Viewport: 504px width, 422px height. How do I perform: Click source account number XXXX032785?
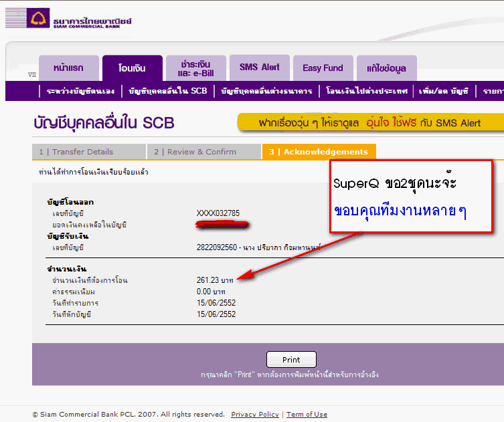(218, 213)
